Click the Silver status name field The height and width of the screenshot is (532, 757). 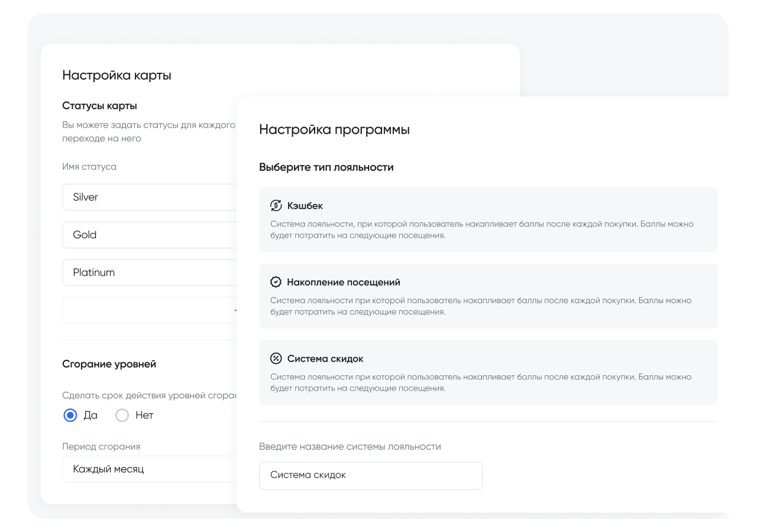(149, 197)
